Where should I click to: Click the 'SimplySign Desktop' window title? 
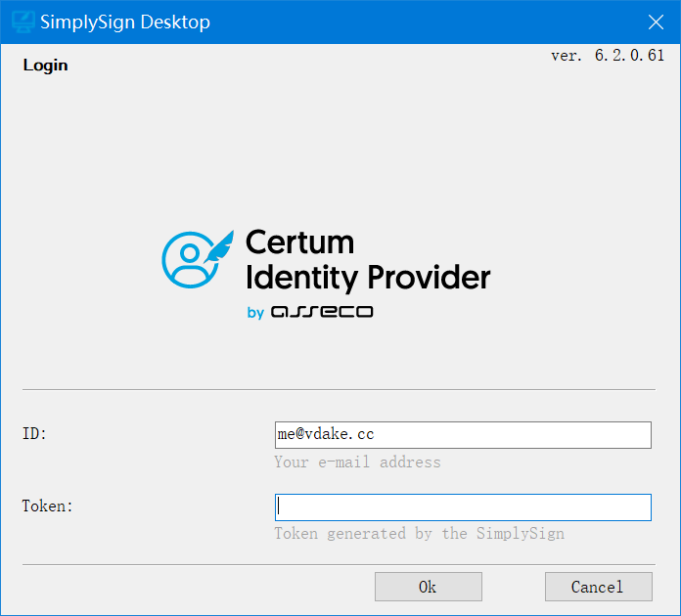tap(125, 22)
